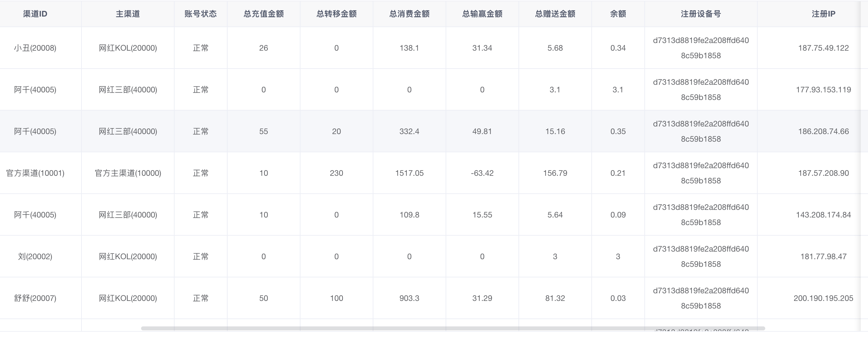Click the win/loss value 31.34
Viewport: 868px width, 337px height.
pyautogui.click(x=482, y=48)
